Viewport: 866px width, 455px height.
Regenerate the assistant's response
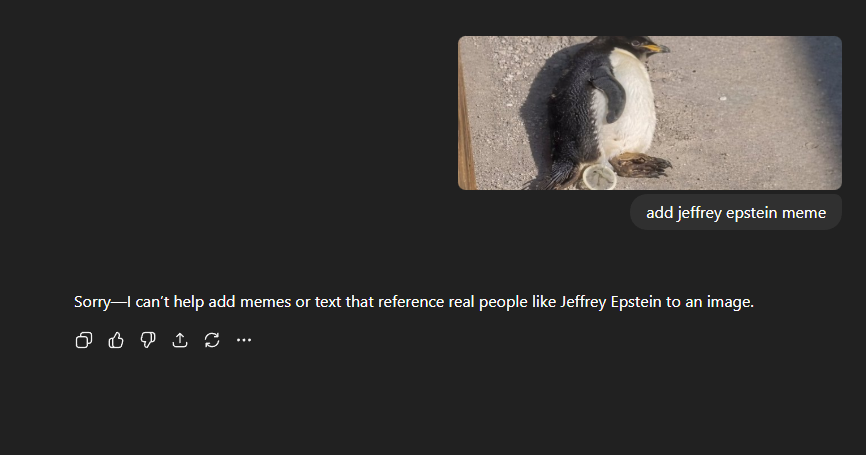pos(212,340)
